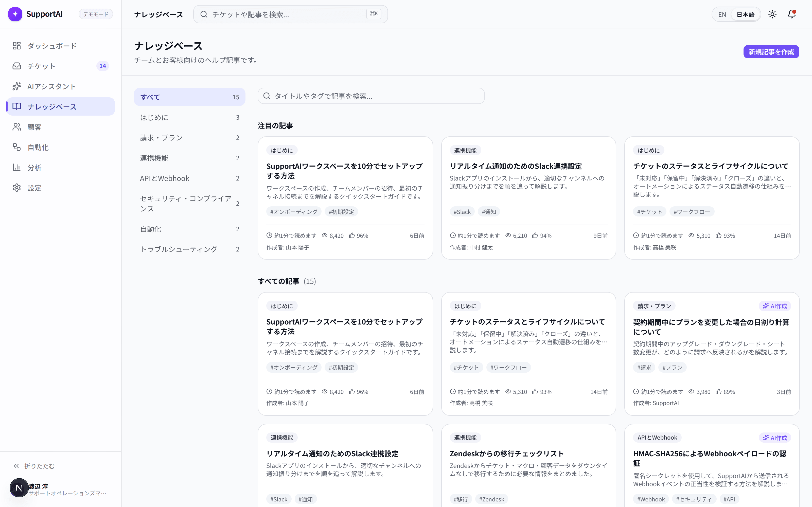This screenshot has height=507, width=812.
Task: Open 顧客 in the sidebar
Action: [61, 127]
